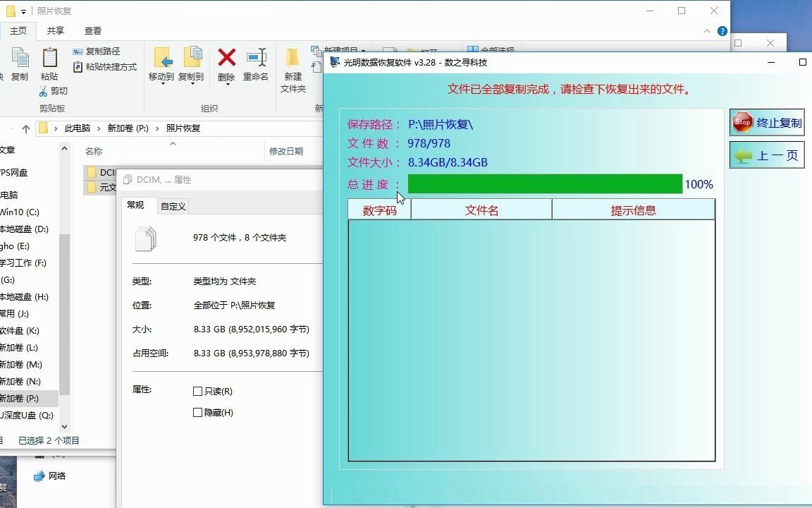Click chevron after 此电脑 in address bar
This screenshot has width=812, height=508.
[99, 128]
